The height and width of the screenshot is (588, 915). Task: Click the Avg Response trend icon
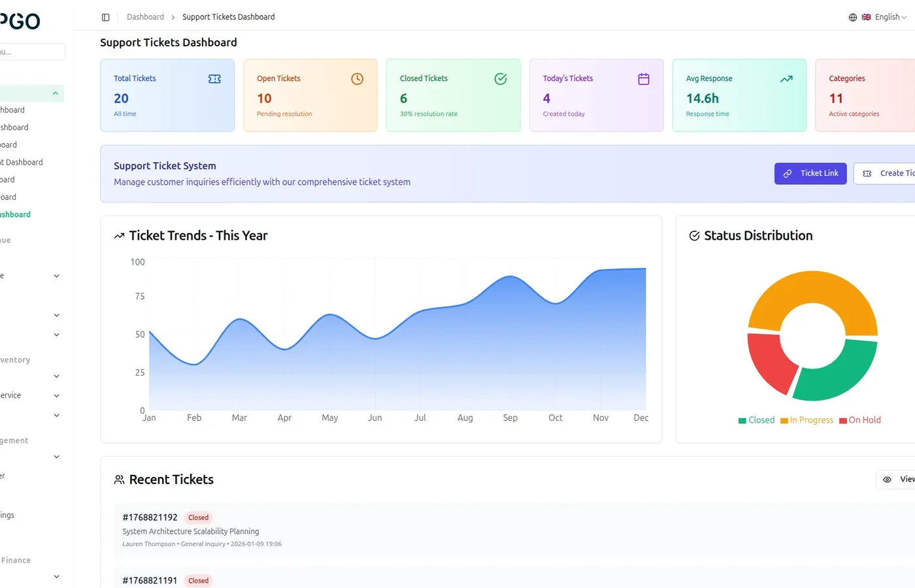(x=786, y=79)
